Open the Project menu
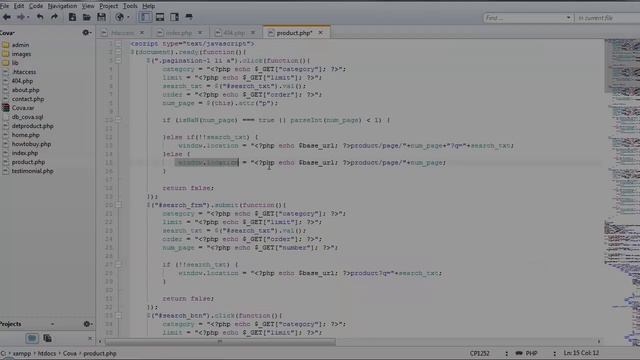Viewport: 640px width, 360px height. click(x=109, y=6)
